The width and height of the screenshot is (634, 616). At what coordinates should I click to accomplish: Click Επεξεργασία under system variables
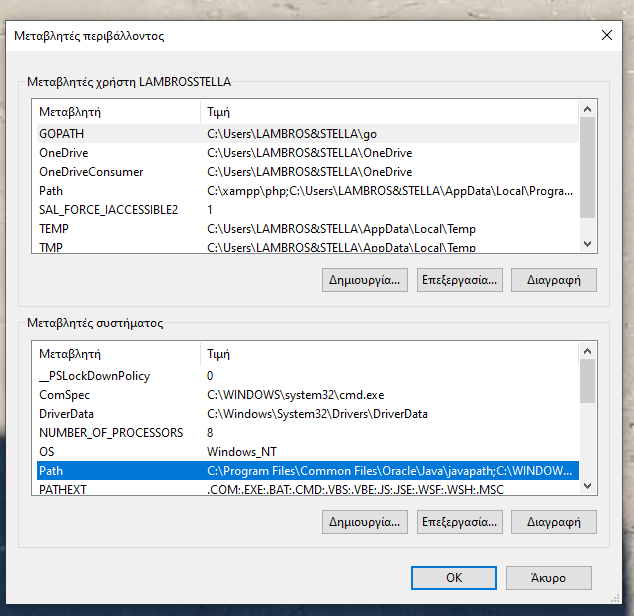(x=459, y=521)
